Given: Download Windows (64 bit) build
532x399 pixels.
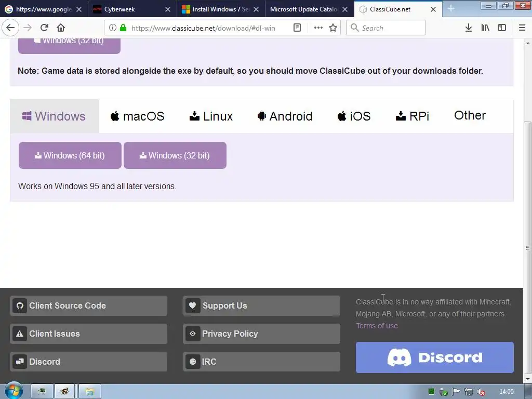Looking at the screenshot, I should [x=70, y=155].
